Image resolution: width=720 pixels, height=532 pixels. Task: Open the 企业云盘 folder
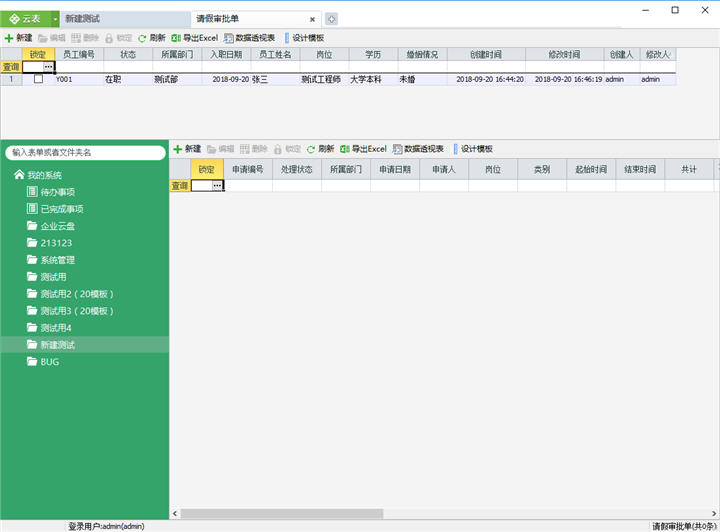point(51,226)
